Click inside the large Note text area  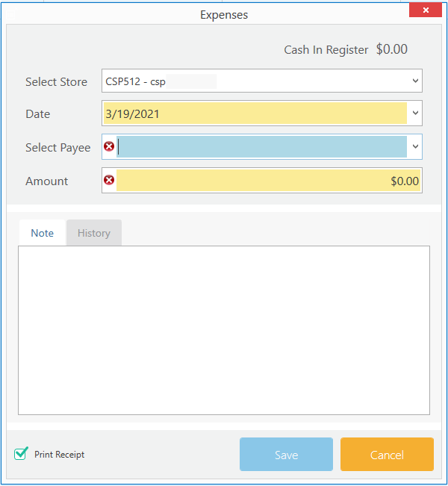tap(224, 331)
